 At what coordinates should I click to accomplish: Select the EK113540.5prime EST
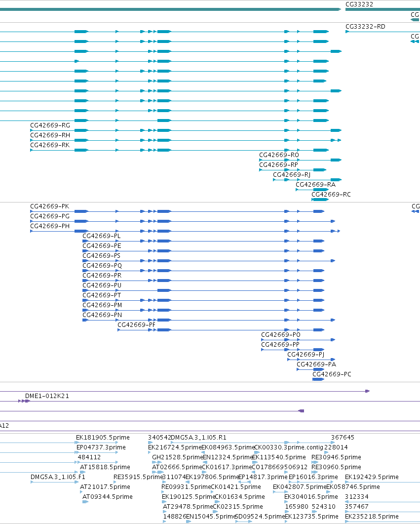[279, 457]
